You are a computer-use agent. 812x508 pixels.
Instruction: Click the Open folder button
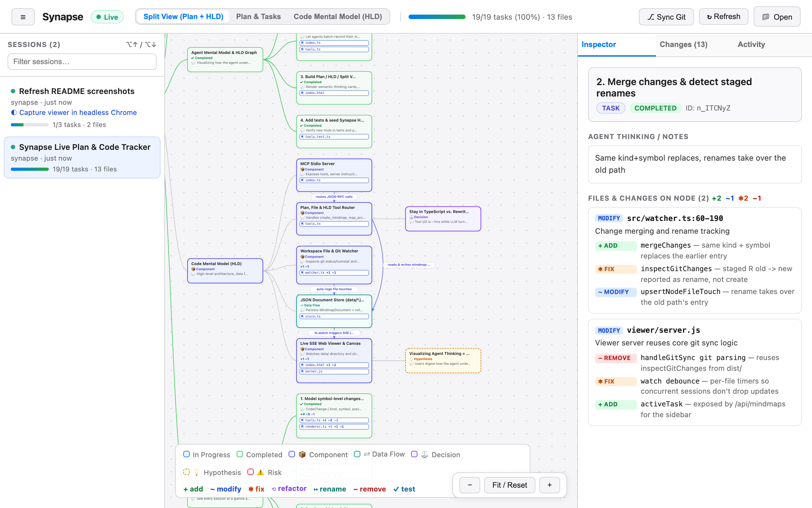click(777, 17)
